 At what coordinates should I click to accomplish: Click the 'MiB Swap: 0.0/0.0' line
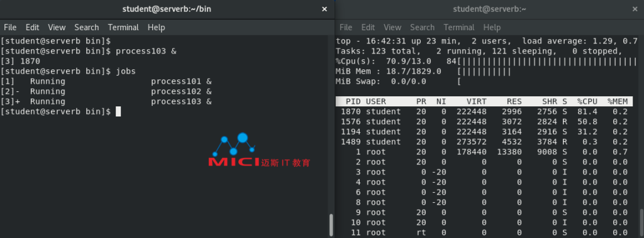click(x=398, y=81)
